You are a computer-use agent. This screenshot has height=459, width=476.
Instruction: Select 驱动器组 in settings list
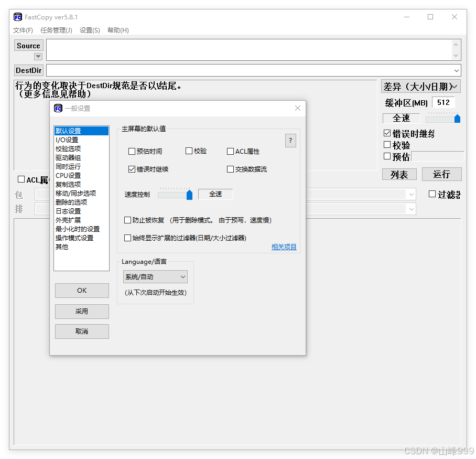click(81, 158)
